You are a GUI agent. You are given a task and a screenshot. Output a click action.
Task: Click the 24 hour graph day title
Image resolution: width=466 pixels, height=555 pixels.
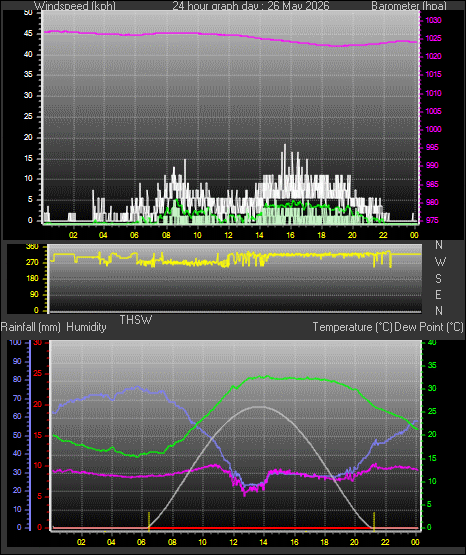coord(251,6)
